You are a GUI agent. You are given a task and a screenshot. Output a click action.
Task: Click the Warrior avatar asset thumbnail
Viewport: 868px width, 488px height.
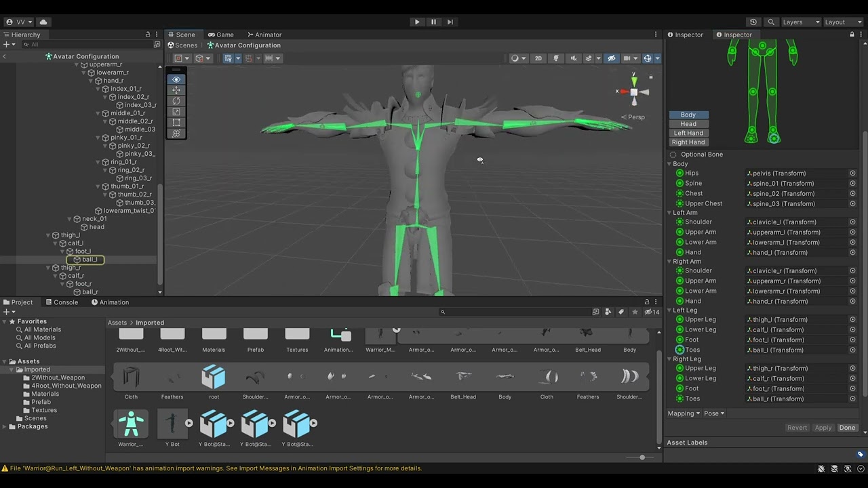(x=131, y=424)
